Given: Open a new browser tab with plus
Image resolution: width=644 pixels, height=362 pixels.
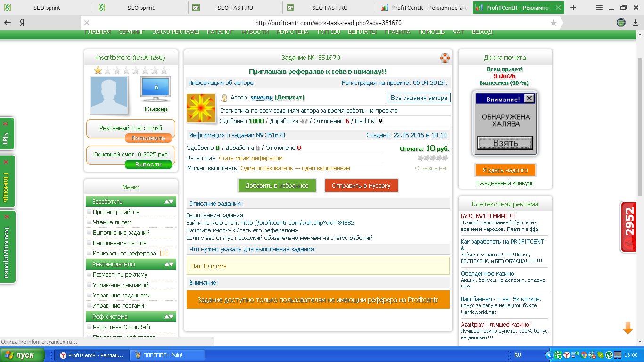Looking at the screenshot, I should (573, 8).
